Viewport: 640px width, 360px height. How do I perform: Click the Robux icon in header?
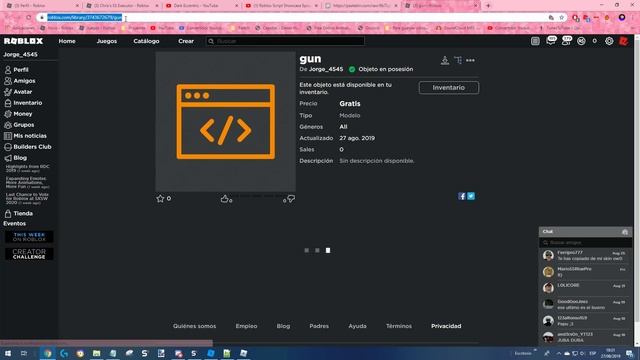pos(581,41)
